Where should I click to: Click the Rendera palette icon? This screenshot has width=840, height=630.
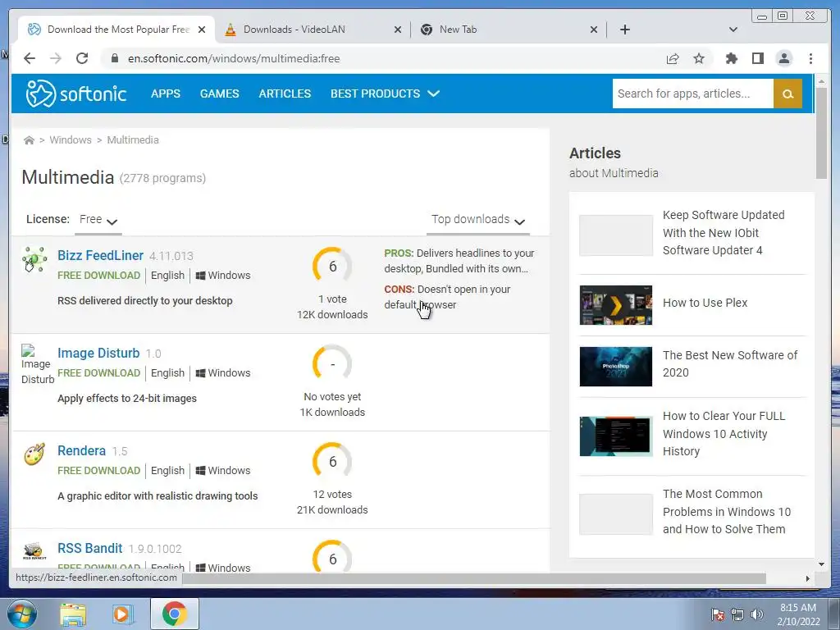34,454
